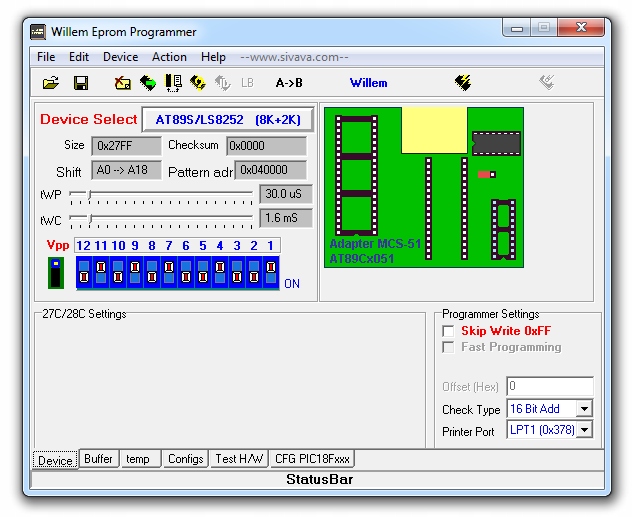The width and height of the screenshot is (633, 517).
Task: Click the StatusBar text
Action: tap(319, 479)
